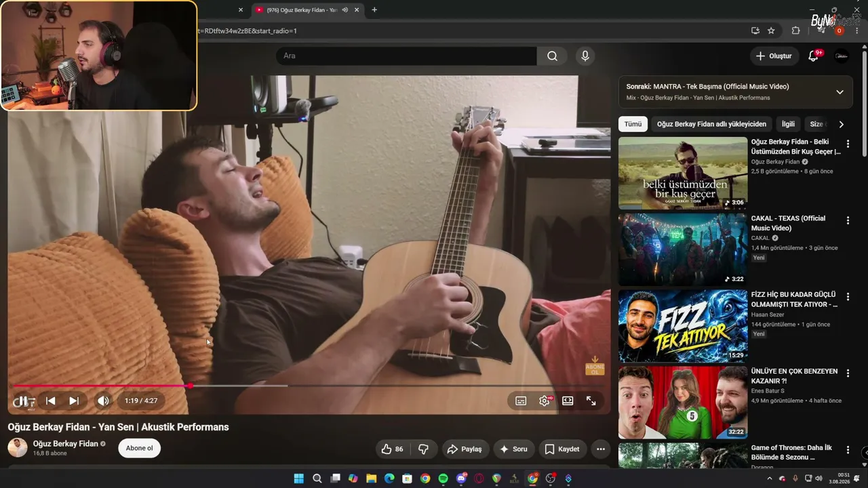Image resolution: width=868 pixels, height=488 pixels.
Task: Like the video
Action: point(392,449)
